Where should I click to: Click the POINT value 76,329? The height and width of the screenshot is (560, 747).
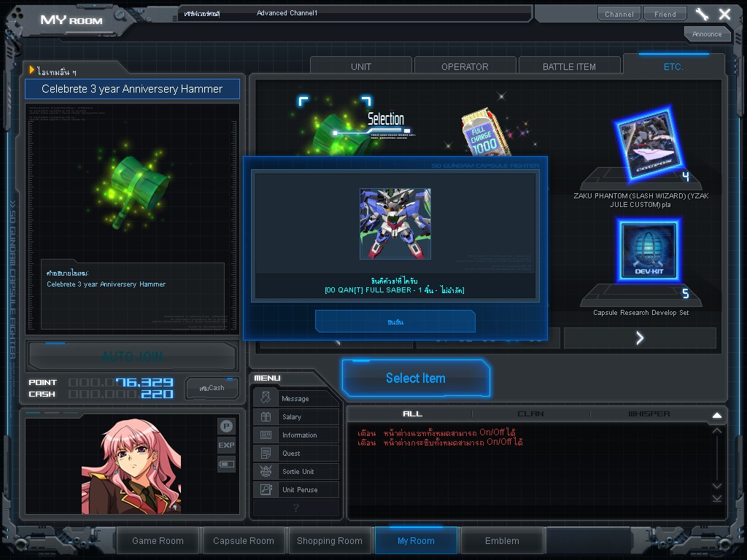144,382
